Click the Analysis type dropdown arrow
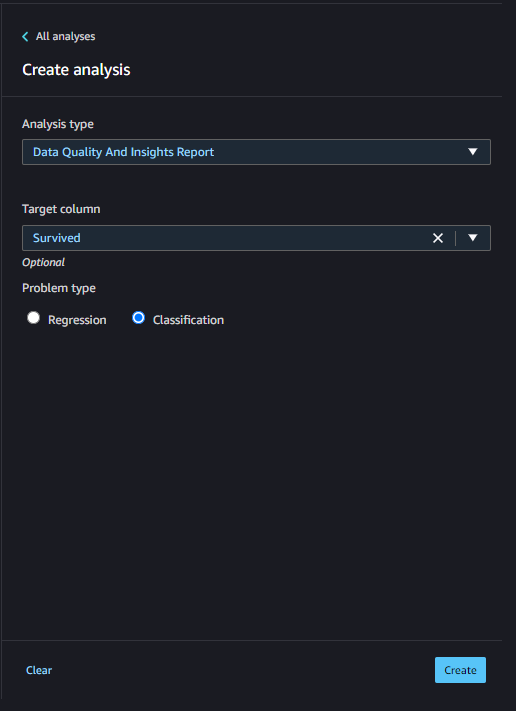 472,151
